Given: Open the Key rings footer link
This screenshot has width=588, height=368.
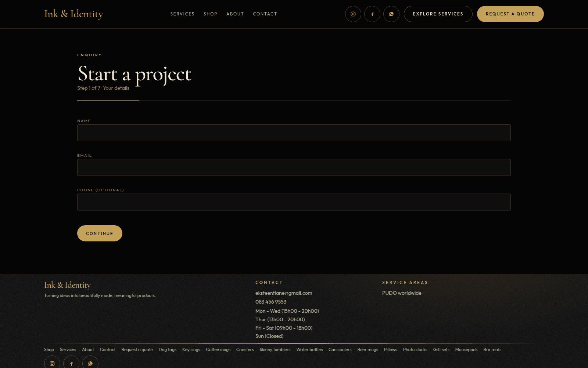Looking at the screenshot, I should (191, 350).
